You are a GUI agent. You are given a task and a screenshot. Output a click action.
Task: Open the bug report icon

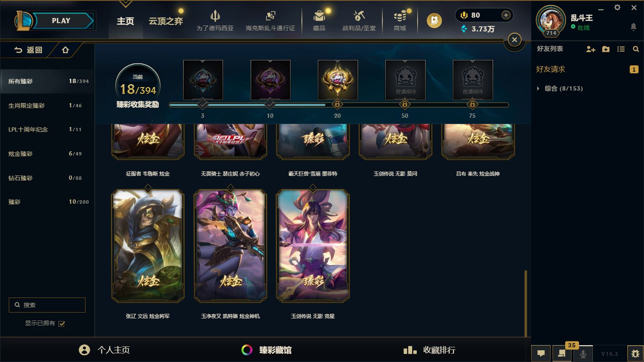click(x=635, y=354)
